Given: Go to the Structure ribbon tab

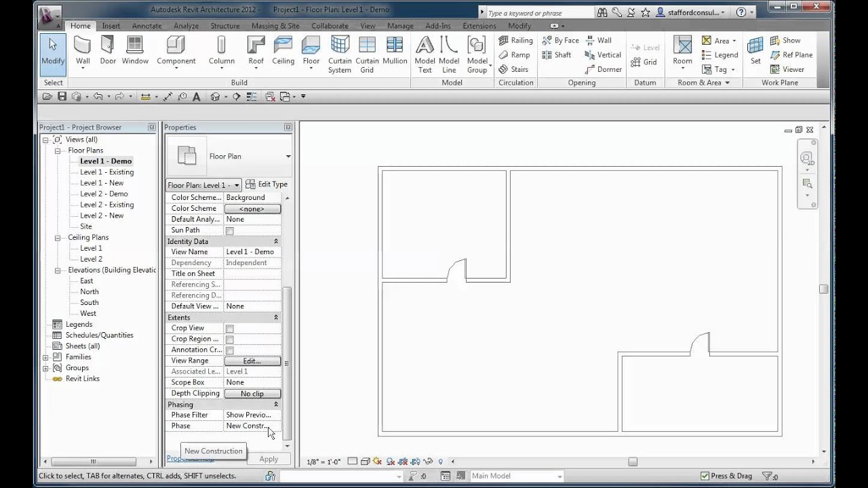Looking at the screenshot, I should pyautogui.click(x=225, y=26).
